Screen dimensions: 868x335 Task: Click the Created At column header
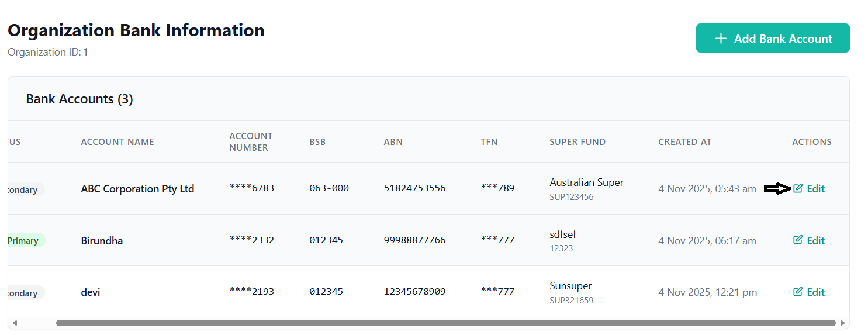[684, 142]
